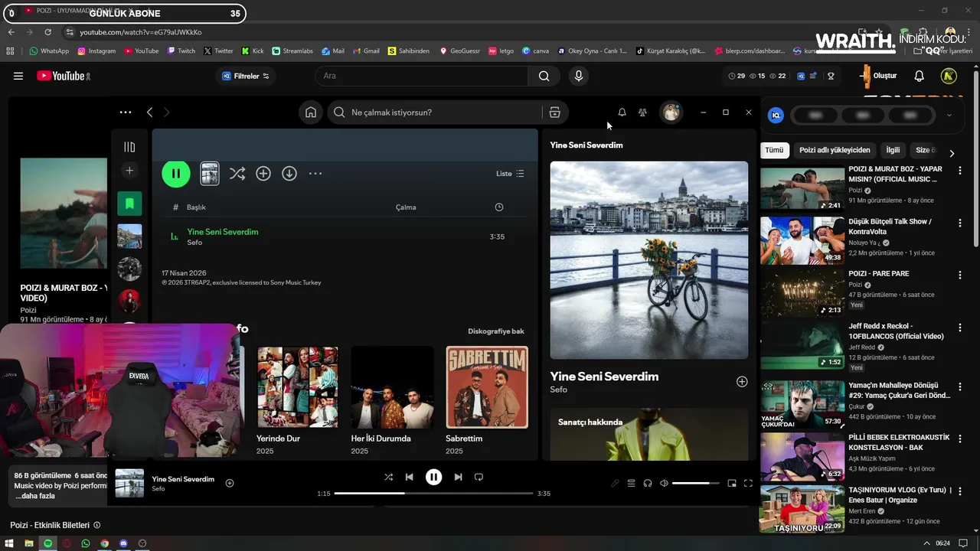Pause the album with the green button
This screenshot has width=980, height=551.
point(175,174)
